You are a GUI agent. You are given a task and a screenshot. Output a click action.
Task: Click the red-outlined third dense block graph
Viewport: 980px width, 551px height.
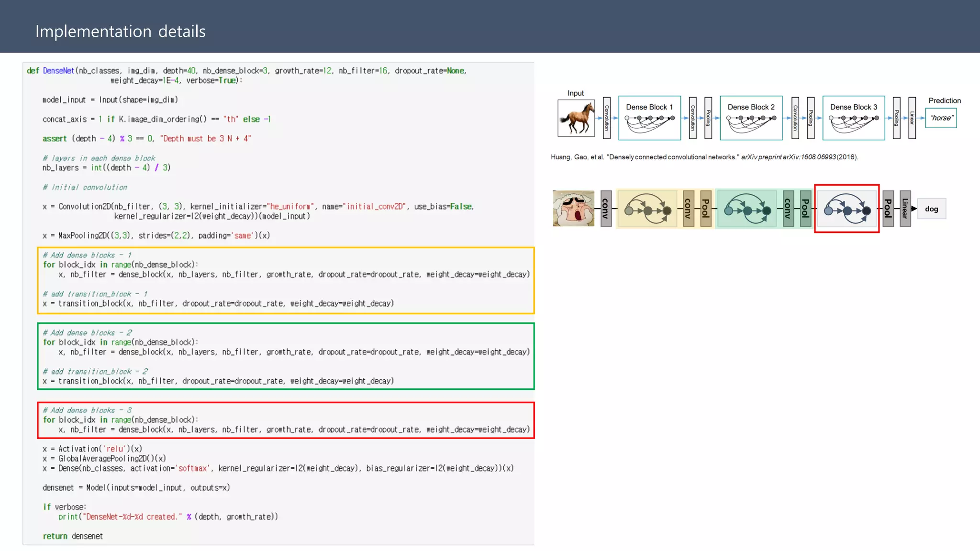tap(846, 209)
